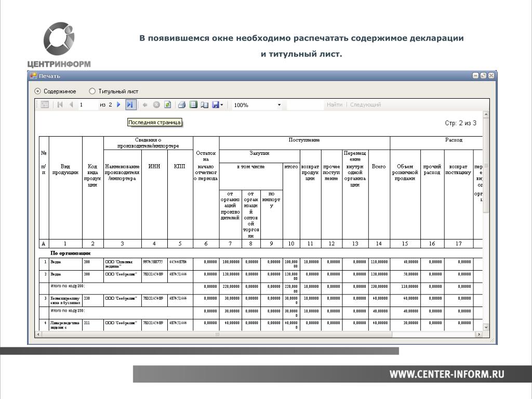Click the horizontal scrollbar thumb
532x399 pixels.
click(x=217, y=334)
